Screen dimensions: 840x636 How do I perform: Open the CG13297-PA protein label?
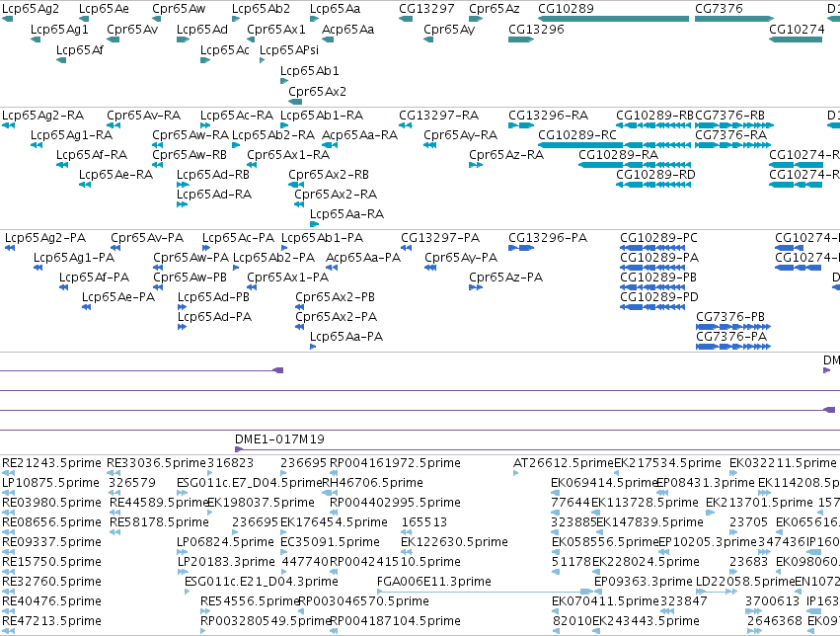tap(440, 238)
